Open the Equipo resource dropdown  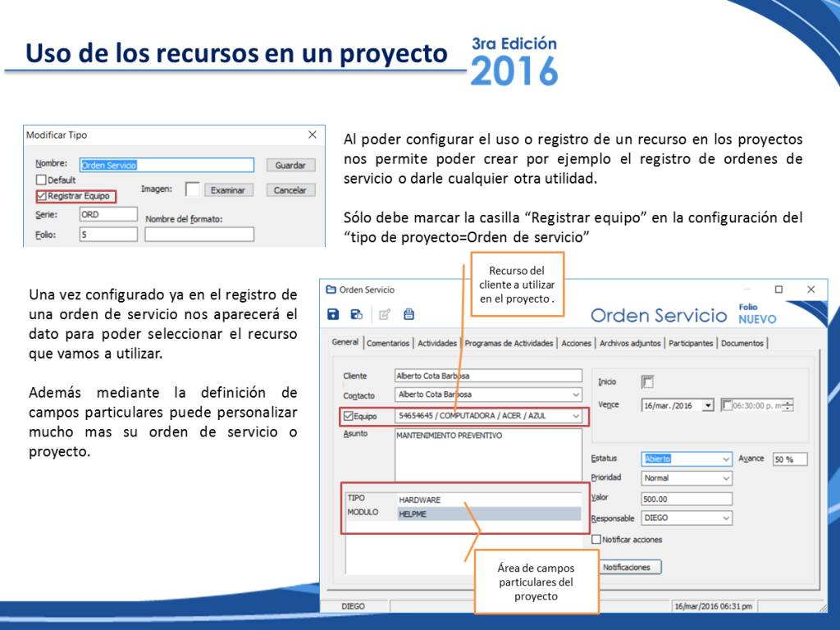[576, 416]
